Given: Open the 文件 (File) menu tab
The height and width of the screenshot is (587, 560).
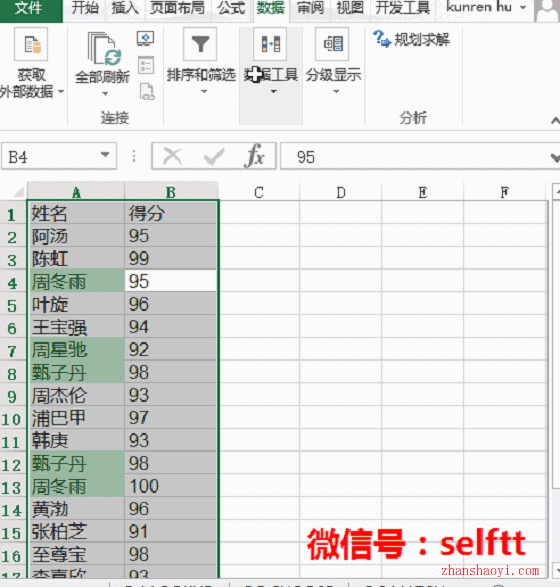Looking at the screenshot, I should [30, 8].
